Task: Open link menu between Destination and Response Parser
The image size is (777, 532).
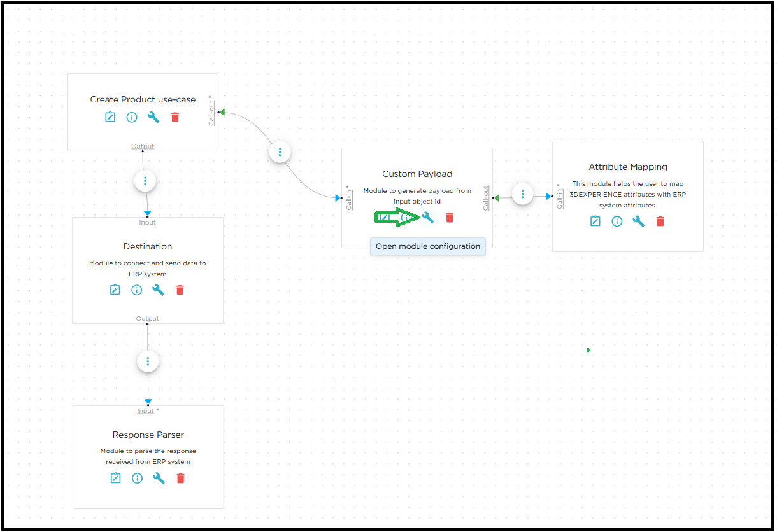Action: (x=148, y=361)
